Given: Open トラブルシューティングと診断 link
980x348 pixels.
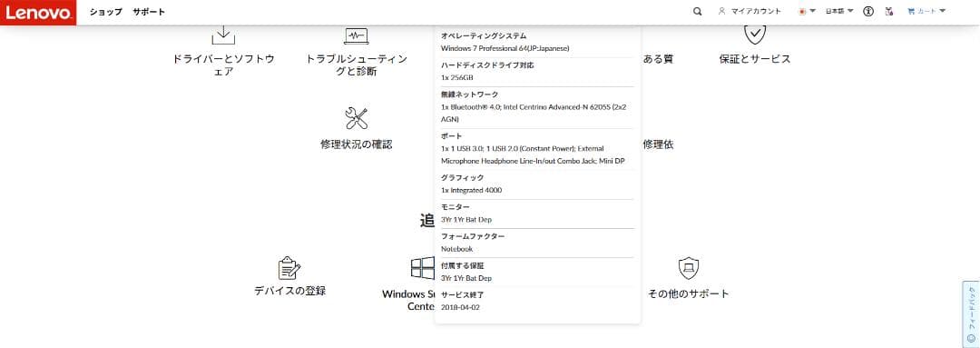Looking at the screenshot, I should [357, 65].
